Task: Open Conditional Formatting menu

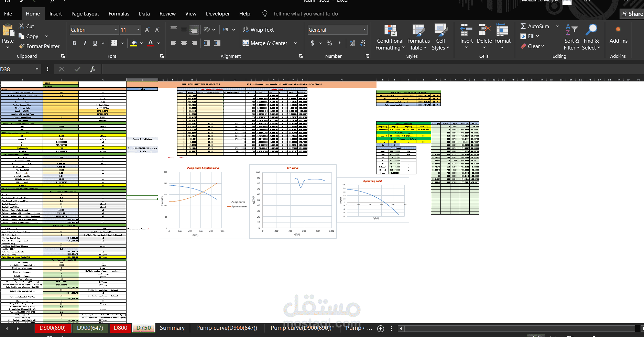Action: point(390,37)
